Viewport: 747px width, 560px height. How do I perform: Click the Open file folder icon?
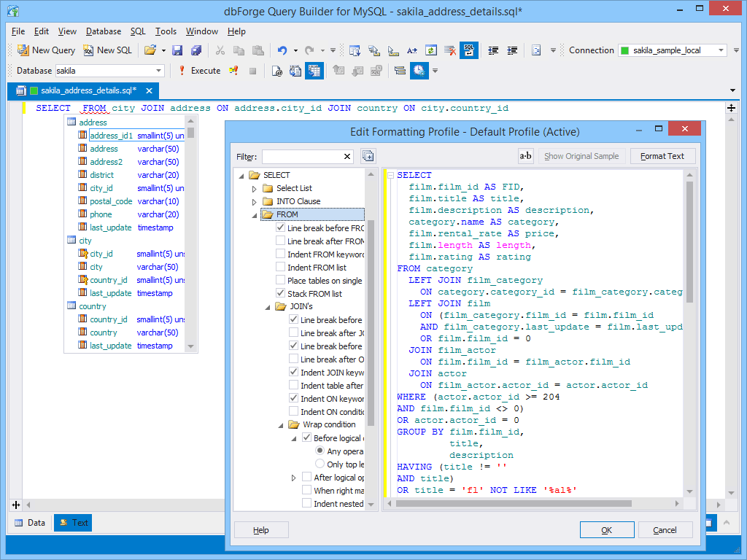(x=150, y=50)
